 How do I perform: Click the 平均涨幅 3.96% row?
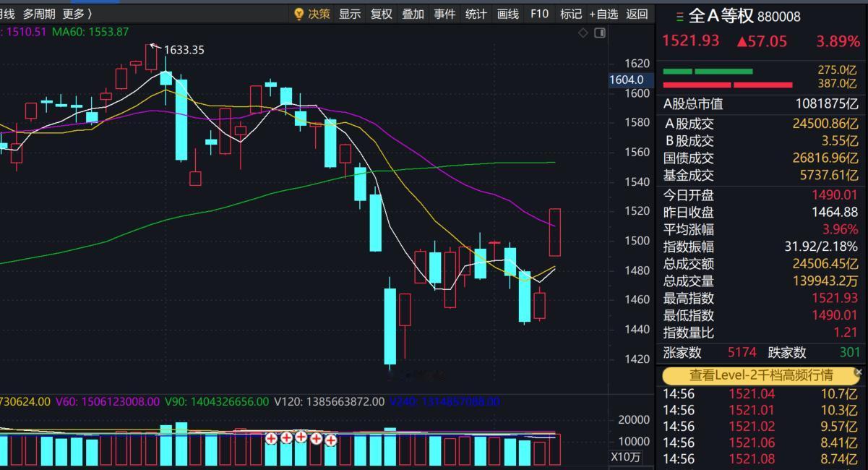click(760, 229)
